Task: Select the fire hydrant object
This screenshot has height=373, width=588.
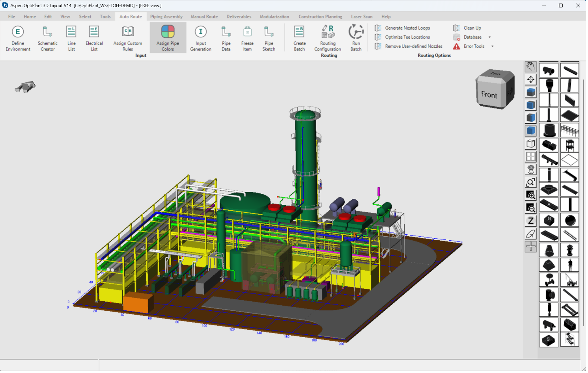Action: [569, 250]
